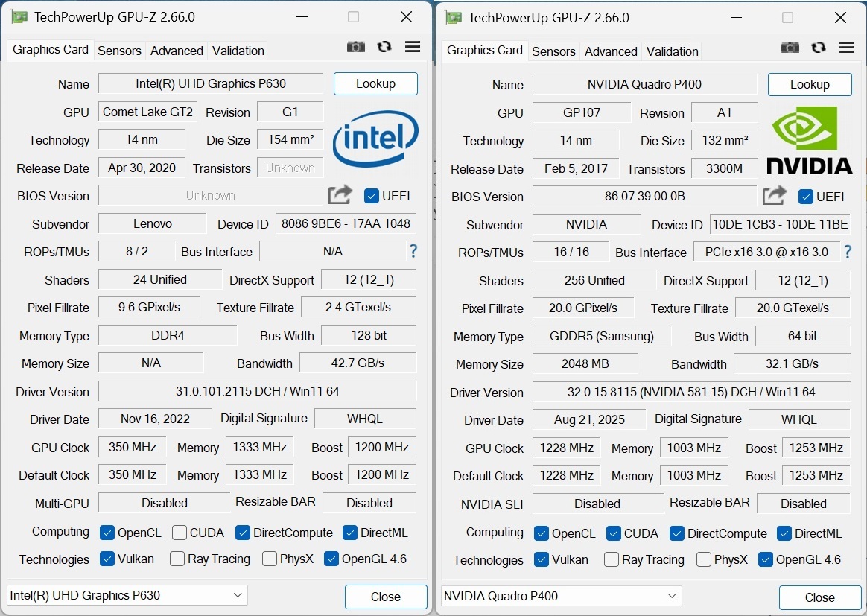The image size is (867, 616).
Task: Toggle DirectCompute checkbox in NVIDIA window
Action: pyautogui.click(x=677, y=533)
